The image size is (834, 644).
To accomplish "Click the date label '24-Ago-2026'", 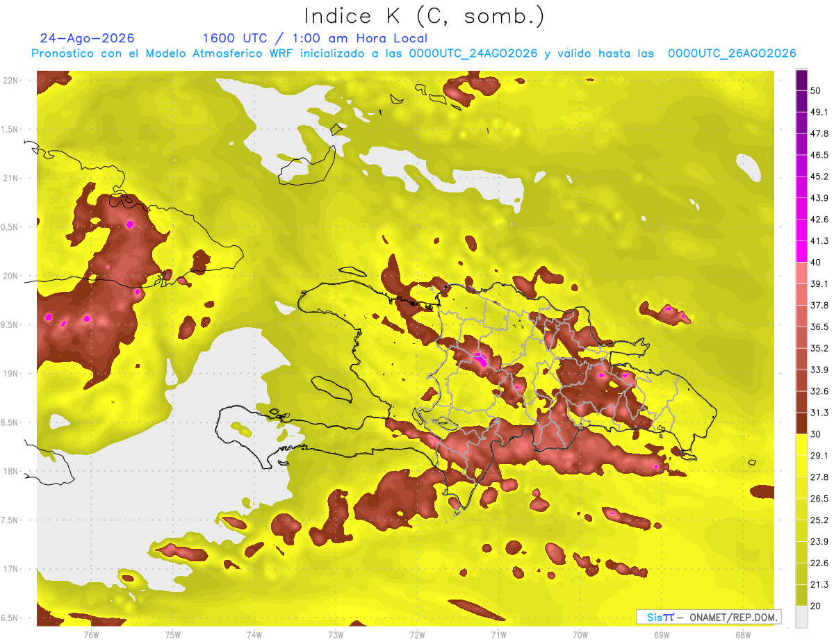I will click(88, 38).
